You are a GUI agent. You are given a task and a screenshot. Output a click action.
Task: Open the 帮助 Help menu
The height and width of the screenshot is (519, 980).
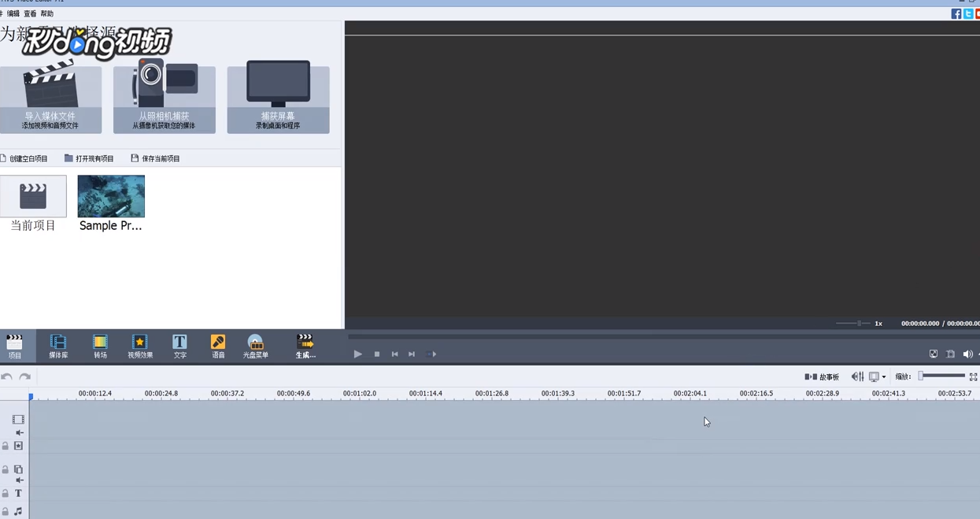pos(47,13)
